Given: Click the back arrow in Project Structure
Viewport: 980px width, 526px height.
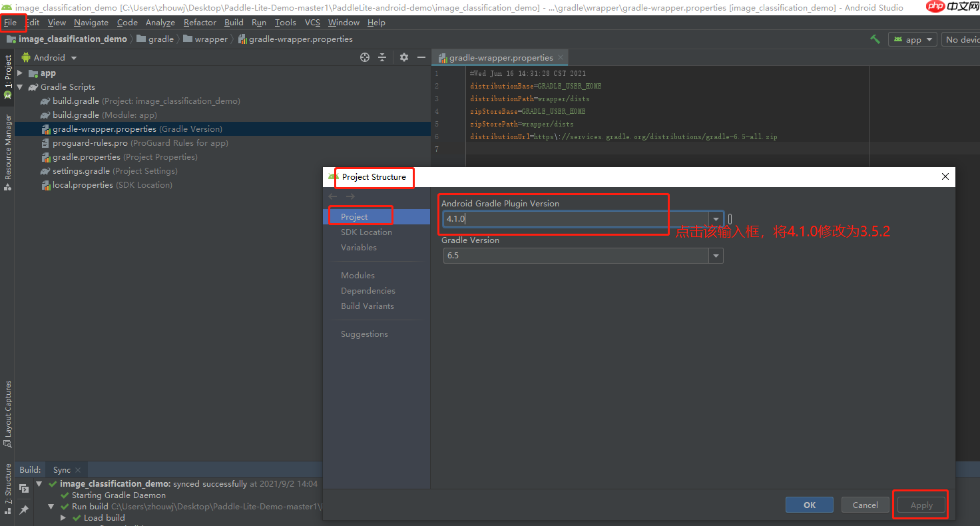Looking at the screenshot, I should point(333,196).
